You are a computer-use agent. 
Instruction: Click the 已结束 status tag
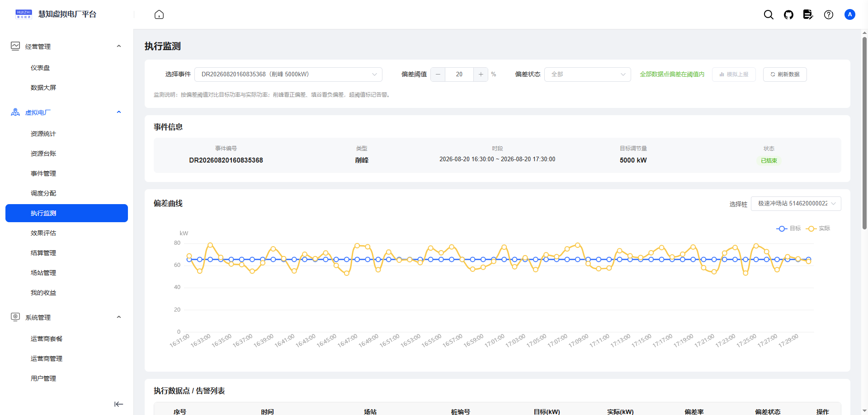tap(769, 161)
